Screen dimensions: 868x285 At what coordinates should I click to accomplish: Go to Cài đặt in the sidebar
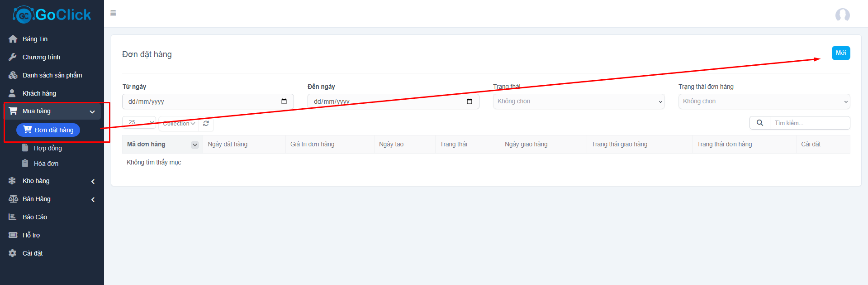point(33,253)
